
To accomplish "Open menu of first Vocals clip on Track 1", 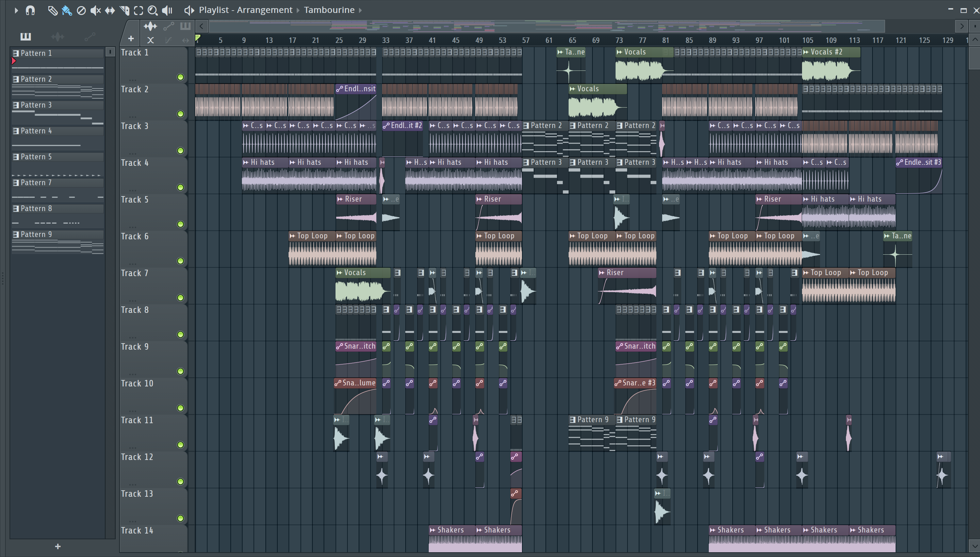I will (619, 52).
